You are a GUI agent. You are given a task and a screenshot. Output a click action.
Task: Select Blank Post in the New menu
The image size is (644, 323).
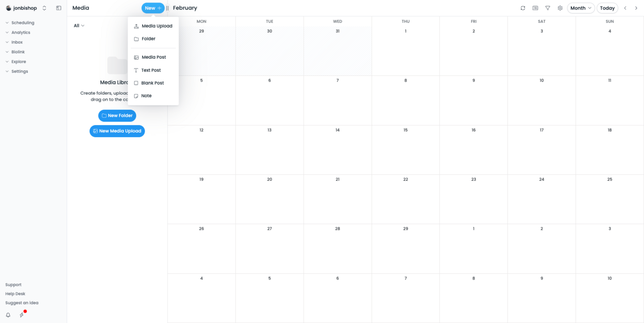[153, 83]
